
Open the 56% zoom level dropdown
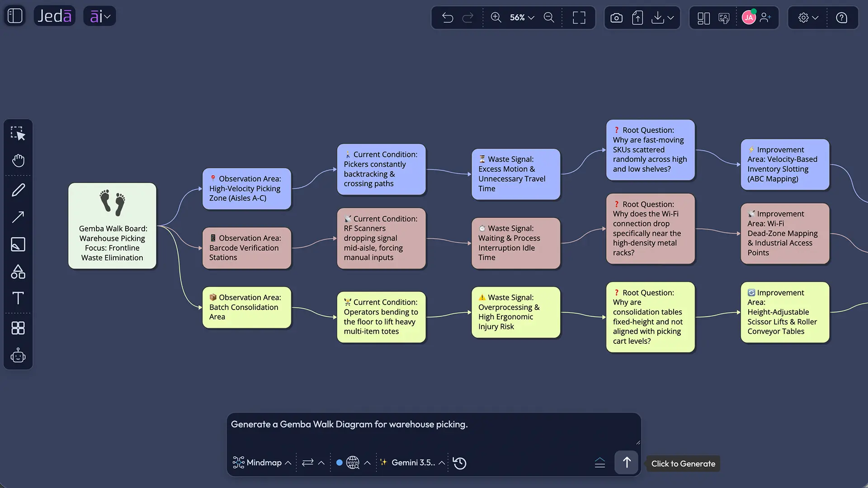[522, 18]
